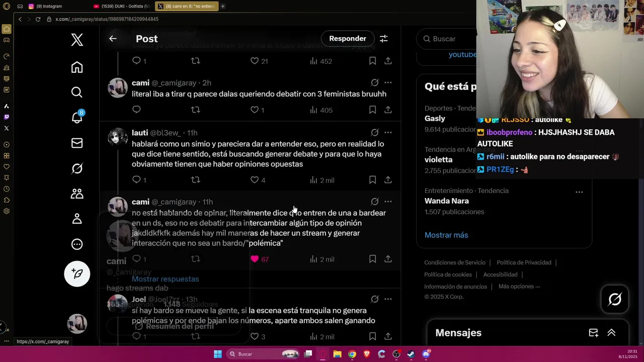
Task: Open more options on lauti's post
Action: click(x=388, y=133)
